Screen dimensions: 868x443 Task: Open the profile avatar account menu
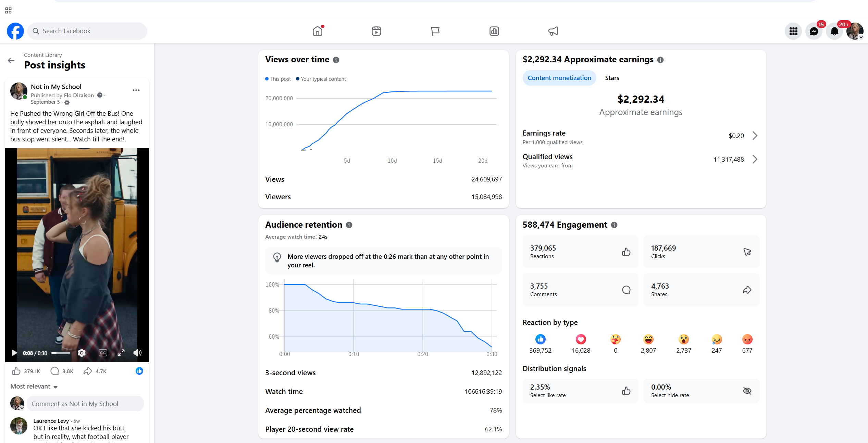pos(855,31)
